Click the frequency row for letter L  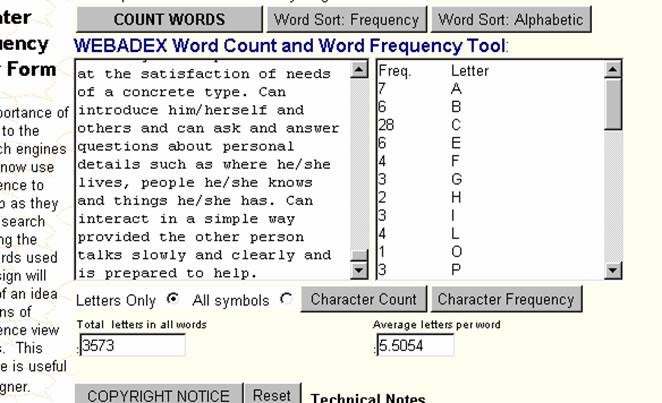(491, 234)
